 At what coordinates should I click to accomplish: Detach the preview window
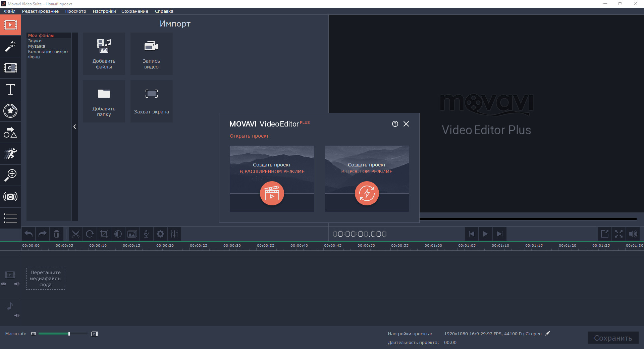[605, 234]
